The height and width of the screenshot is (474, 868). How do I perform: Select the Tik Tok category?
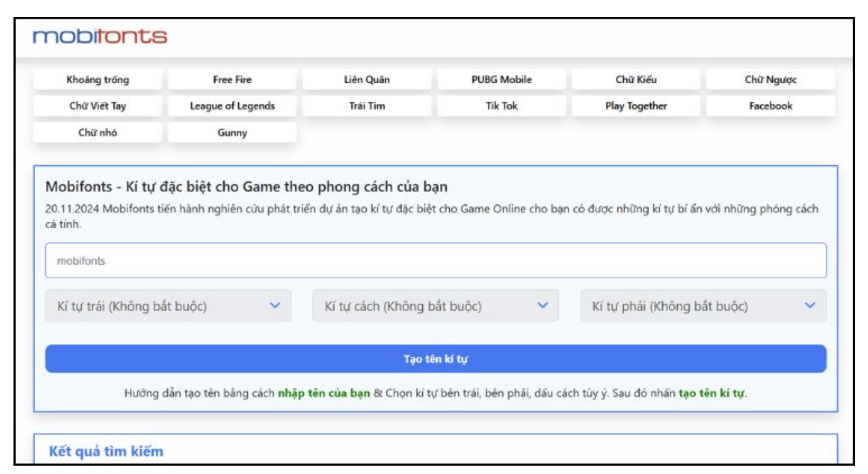[x=501, y=106]
